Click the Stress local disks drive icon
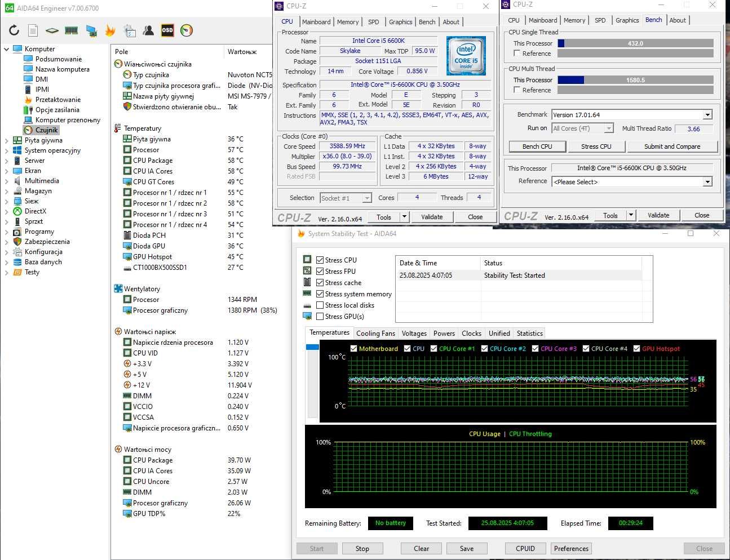The image size is (730, 560). (x=307, y=305)
